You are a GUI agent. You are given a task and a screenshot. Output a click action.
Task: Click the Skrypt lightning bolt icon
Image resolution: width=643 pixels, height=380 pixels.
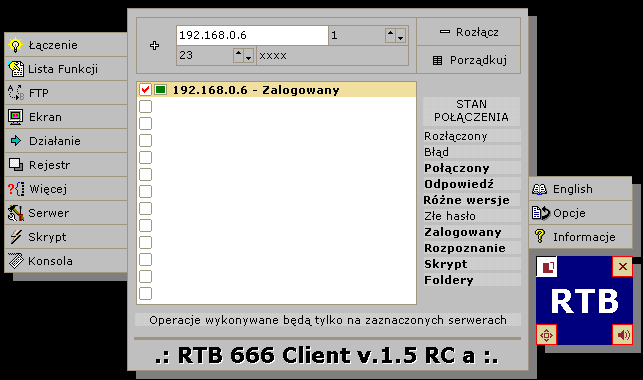[16, 237]
